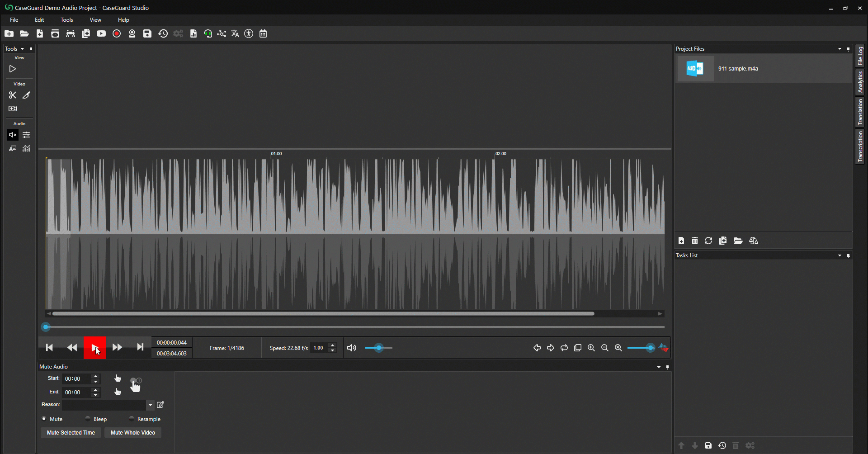Delete file using Project Files trash icon
Viewport: 868px width, 454px height.
click(695, 241)
